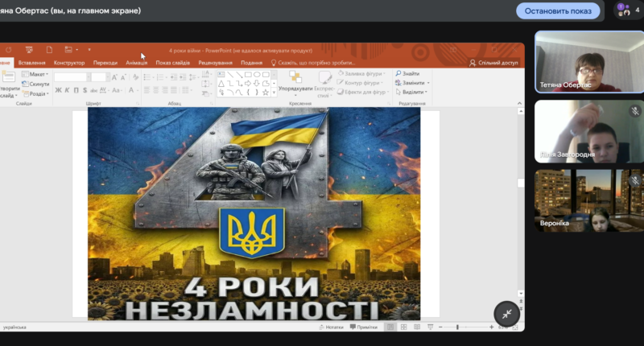The image size is (644, 346).
Task: Click the Примітки comments icon
Action: (x=364, y=327)
